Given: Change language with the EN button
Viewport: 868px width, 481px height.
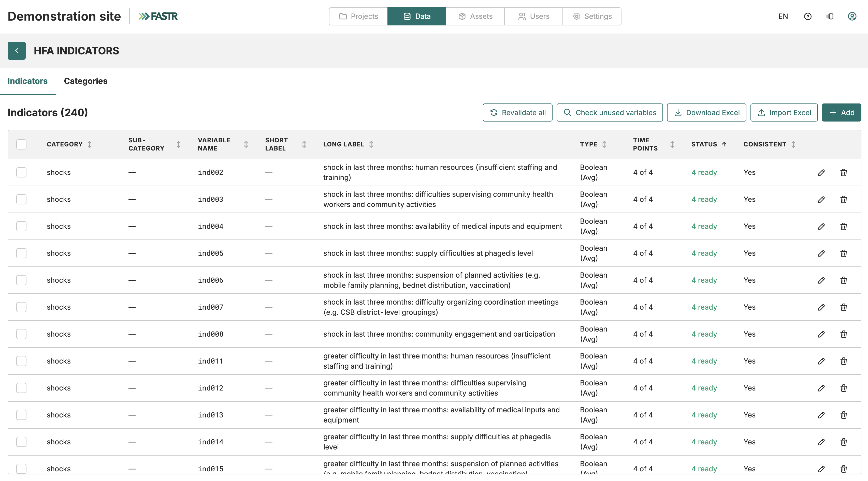Looking at the screenshot, I should 783,16.
